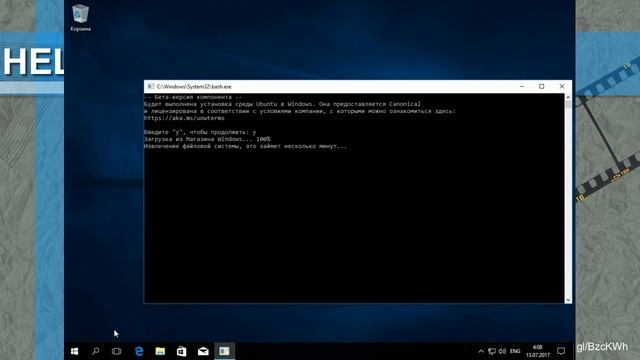Image resolution: width=640 pixels, height=360 pixels.
Task: Open Task View on the taskbar
Action: click(117, 351)
